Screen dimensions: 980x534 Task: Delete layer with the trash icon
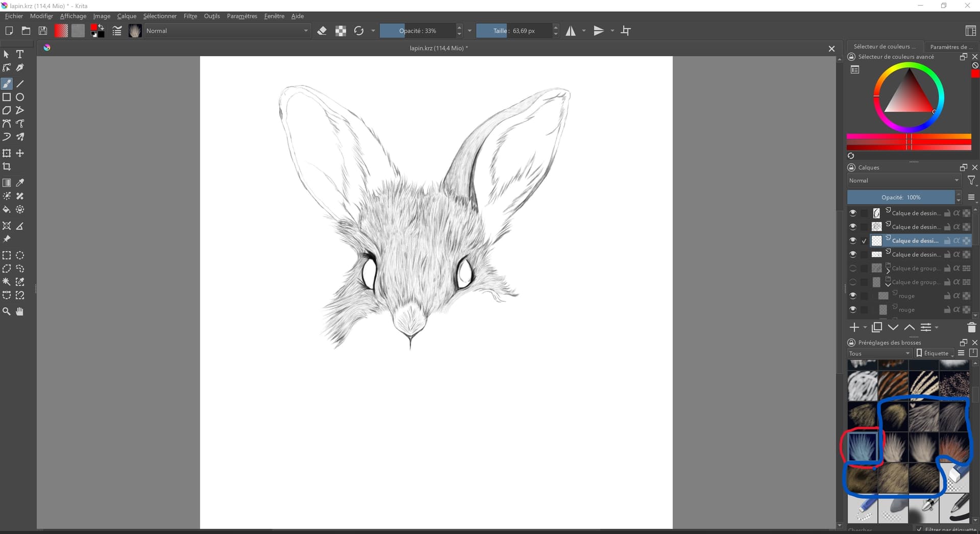pos(971,328)
